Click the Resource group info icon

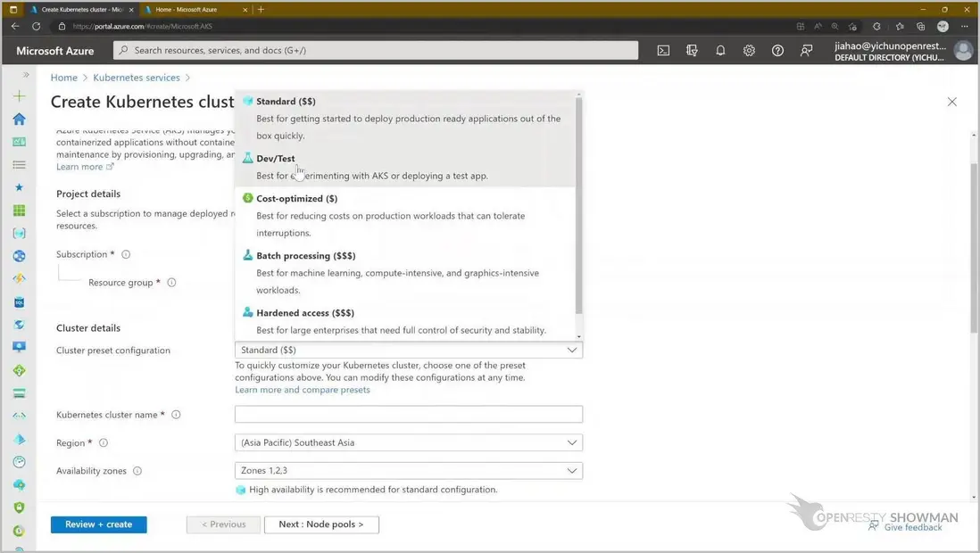[171, 283]
